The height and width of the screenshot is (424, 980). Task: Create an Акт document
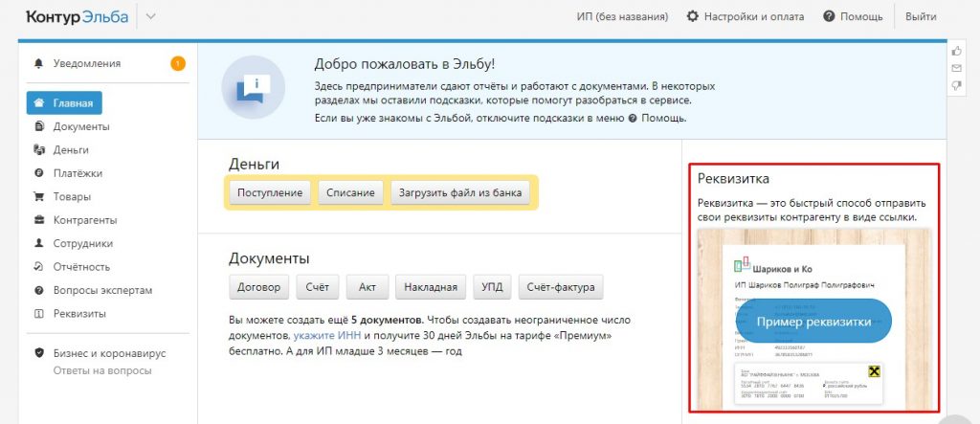coord(367,287)
